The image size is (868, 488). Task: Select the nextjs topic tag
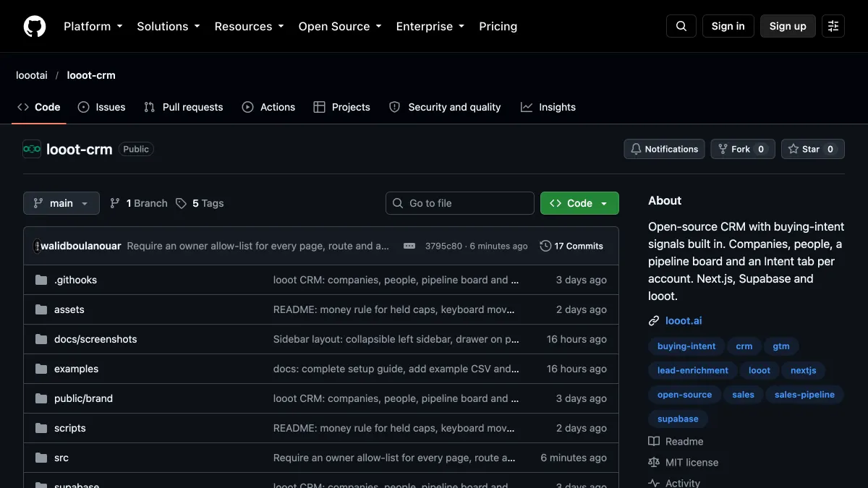(x=803, y=370)
